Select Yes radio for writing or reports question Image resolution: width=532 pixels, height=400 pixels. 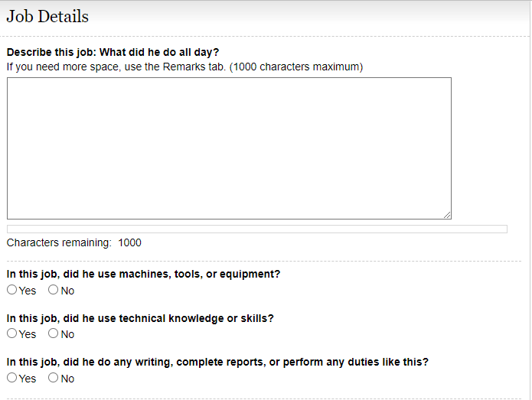point(11,378)
